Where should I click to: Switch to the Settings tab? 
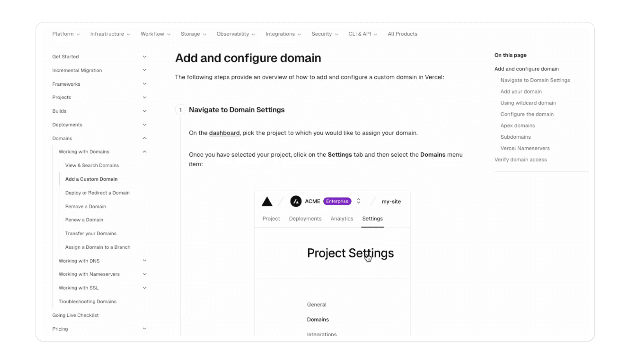point(372,218)
